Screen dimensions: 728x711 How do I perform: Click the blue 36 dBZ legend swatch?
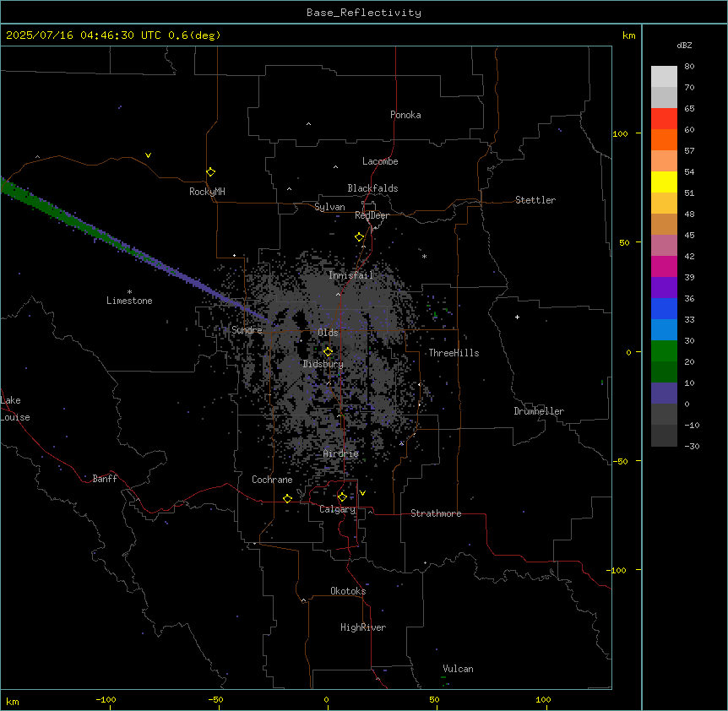point(664,308)
